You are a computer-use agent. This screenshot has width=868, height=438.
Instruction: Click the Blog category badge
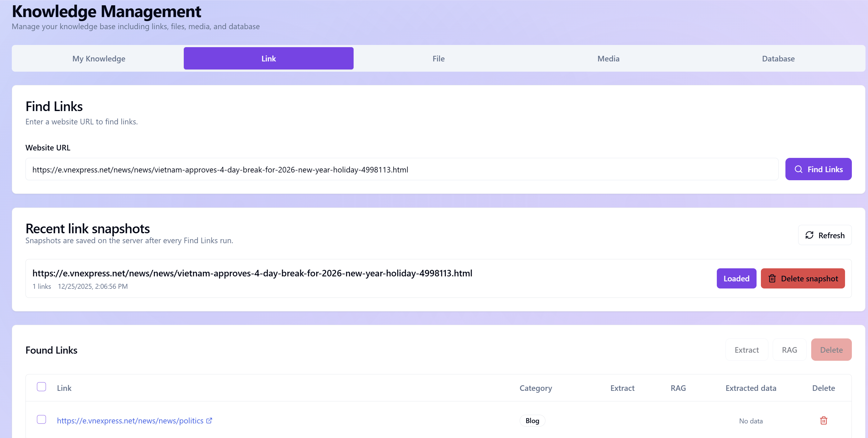tap(532, 421)
